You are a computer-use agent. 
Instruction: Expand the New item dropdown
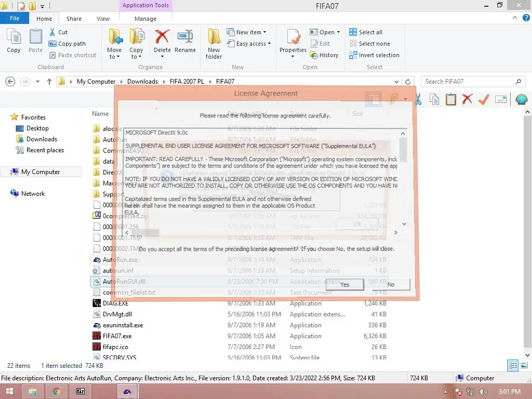tap(264, 32)
